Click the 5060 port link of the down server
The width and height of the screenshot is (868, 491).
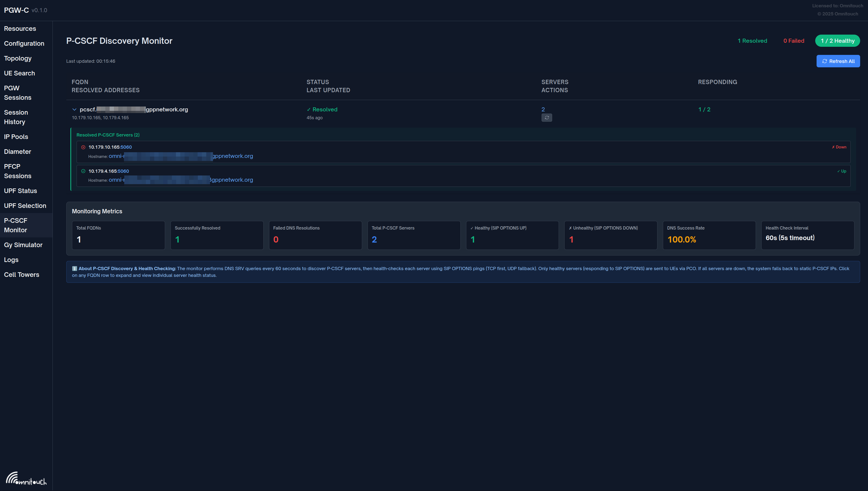click(126, 147)
